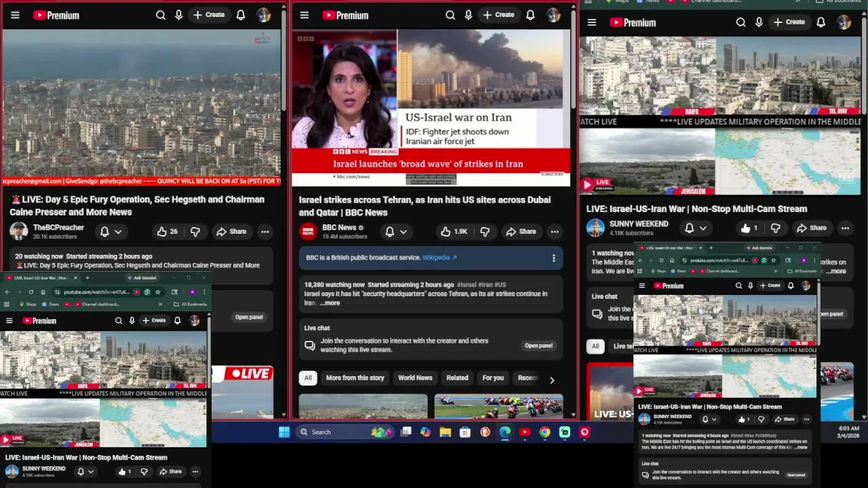This screenshot has height=488, width=868.
Task: Open SUNNY WEEKEND notification dropdown in right window
Action: tap(696, 228)
